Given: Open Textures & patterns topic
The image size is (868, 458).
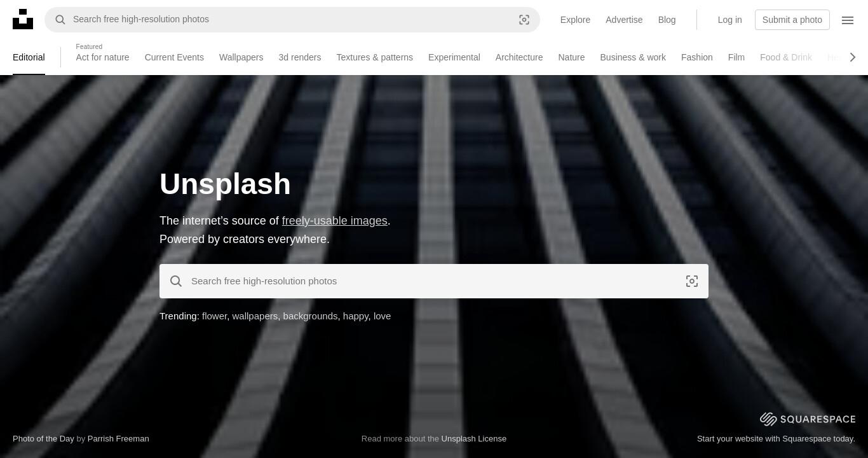Looking at the screenshot, I should [x=374, y=57].
